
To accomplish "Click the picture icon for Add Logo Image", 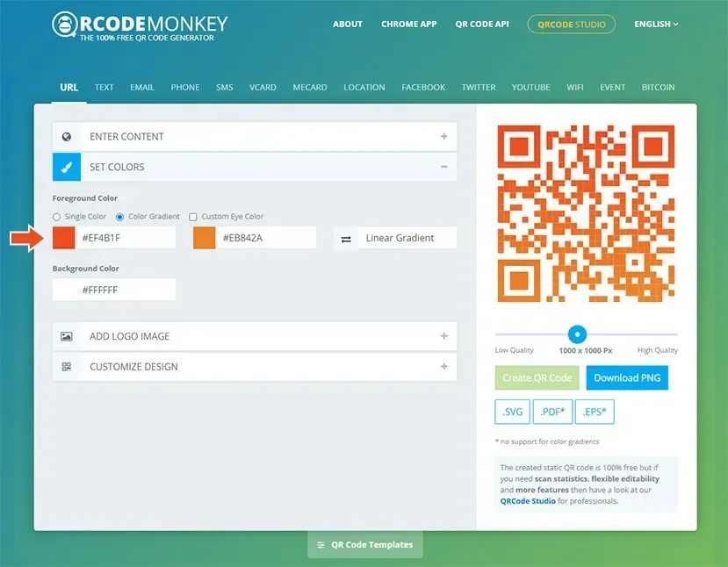I will coord(67,336).
